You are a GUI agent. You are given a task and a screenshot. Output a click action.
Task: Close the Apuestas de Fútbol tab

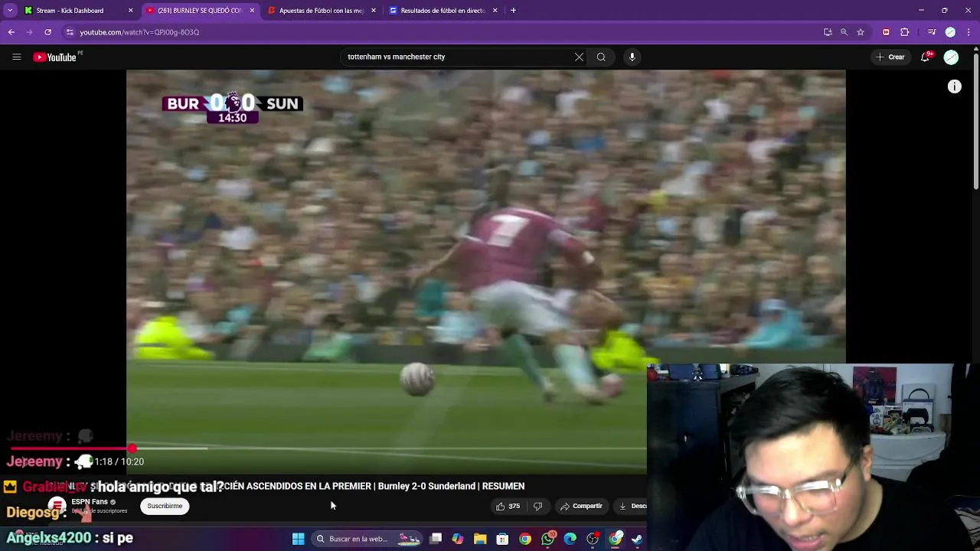374,11
